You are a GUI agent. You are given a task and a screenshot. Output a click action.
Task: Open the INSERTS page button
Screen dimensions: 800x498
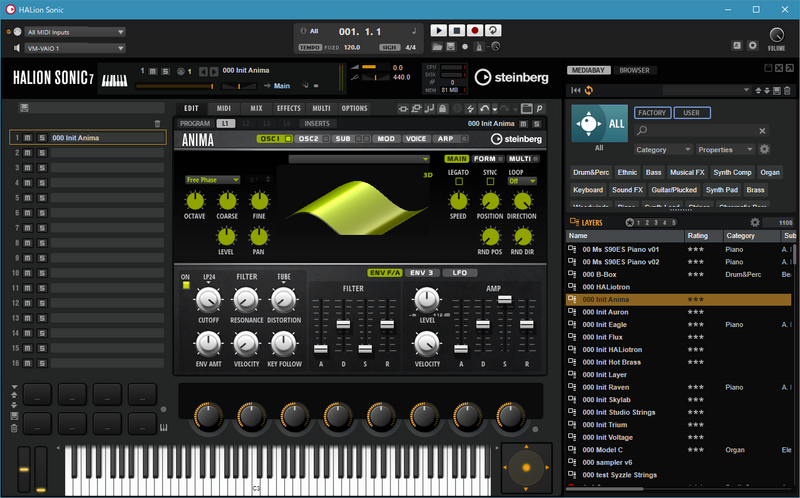point(317,123)
